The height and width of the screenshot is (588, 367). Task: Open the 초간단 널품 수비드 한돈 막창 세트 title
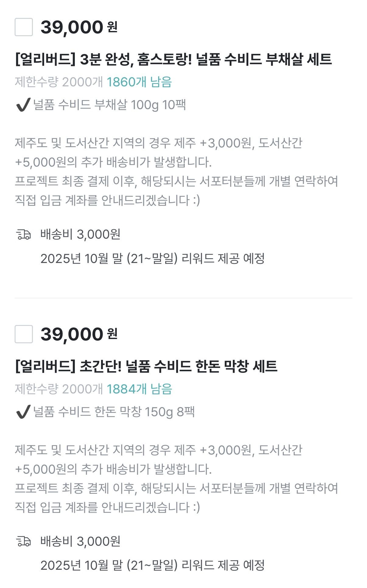(146, 366)
